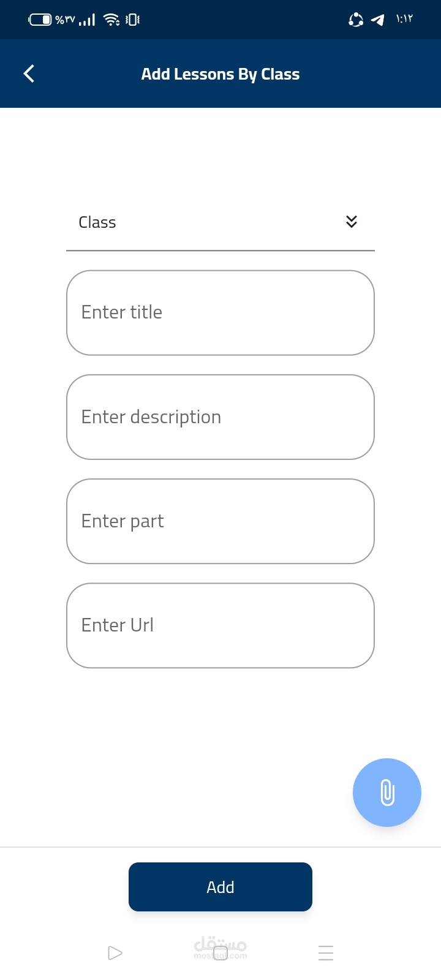
Task: Tap the Wi-Fi status icon
Action: tap(111, 20)
